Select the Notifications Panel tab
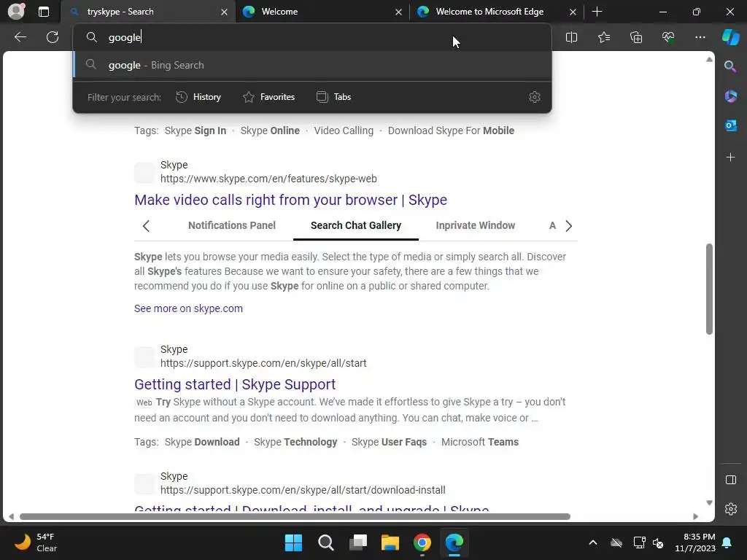Image resolution: width=747 pixels, height=560 pixels. tap(231, 225)
